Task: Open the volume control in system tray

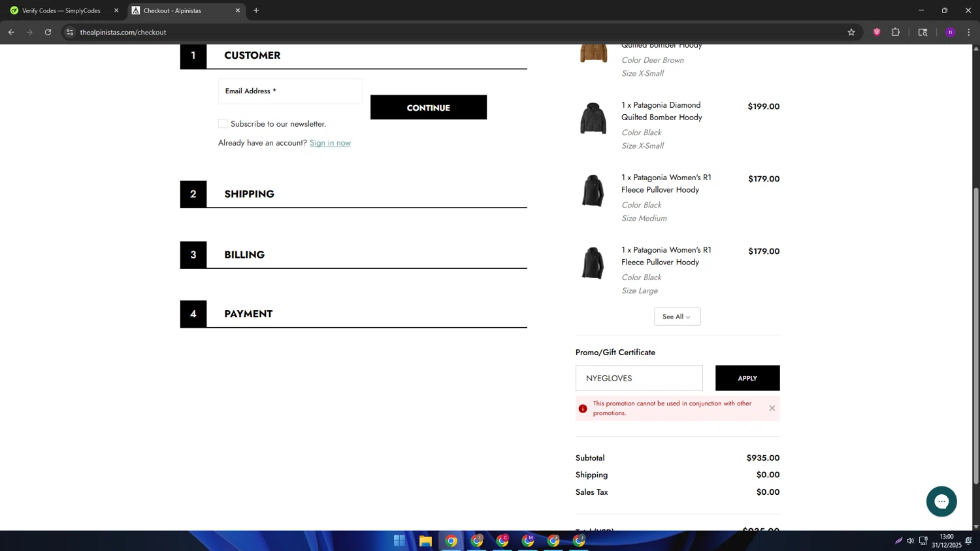Action: pos(910,541)
